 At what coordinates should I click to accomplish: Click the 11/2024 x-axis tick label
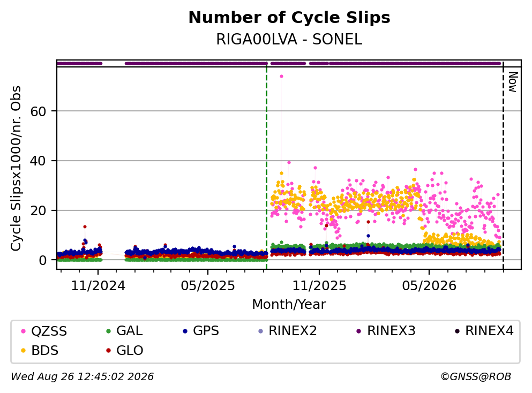coord(98,286)
